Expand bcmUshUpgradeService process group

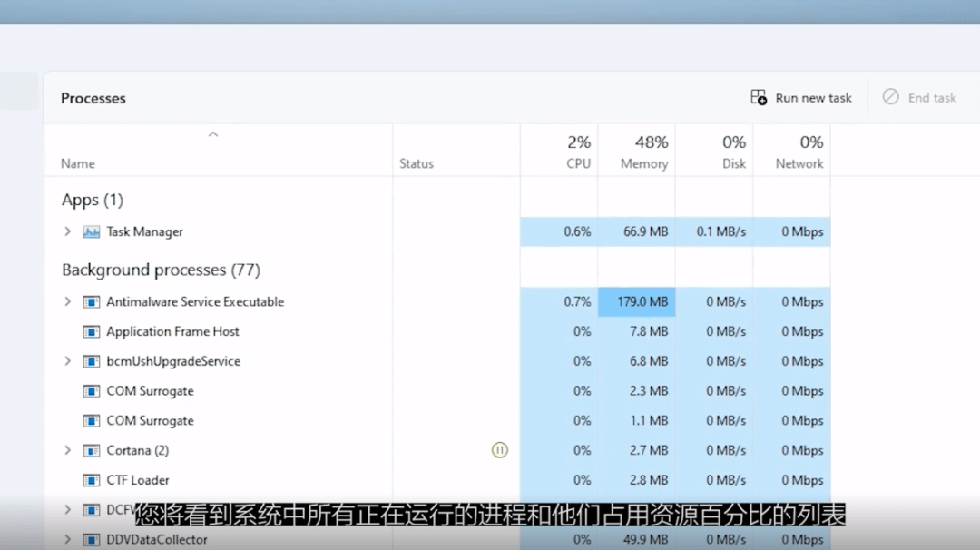coord(67,361)
